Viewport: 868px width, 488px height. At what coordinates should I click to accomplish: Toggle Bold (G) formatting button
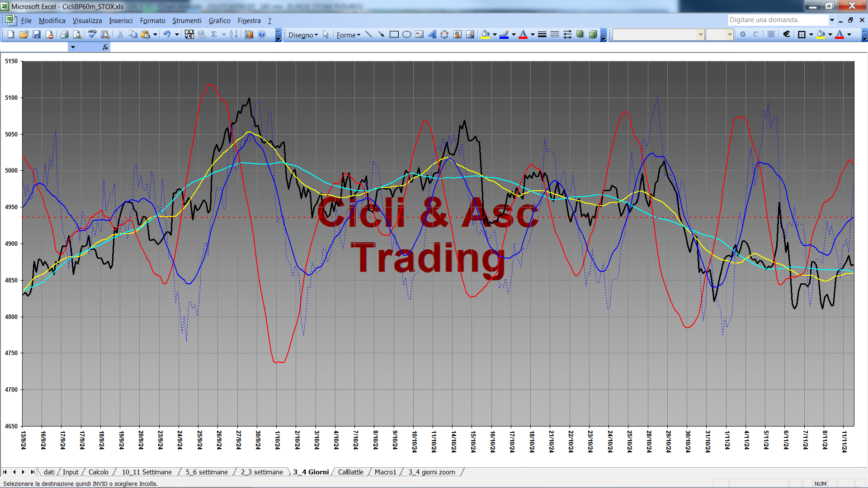[743, 34]
